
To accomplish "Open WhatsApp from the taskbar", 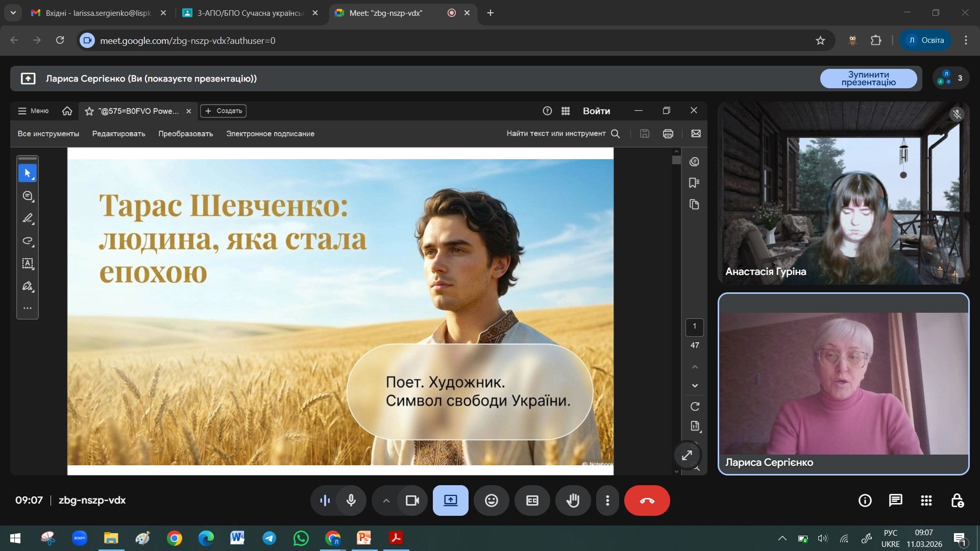I will (x=301, y=538).
